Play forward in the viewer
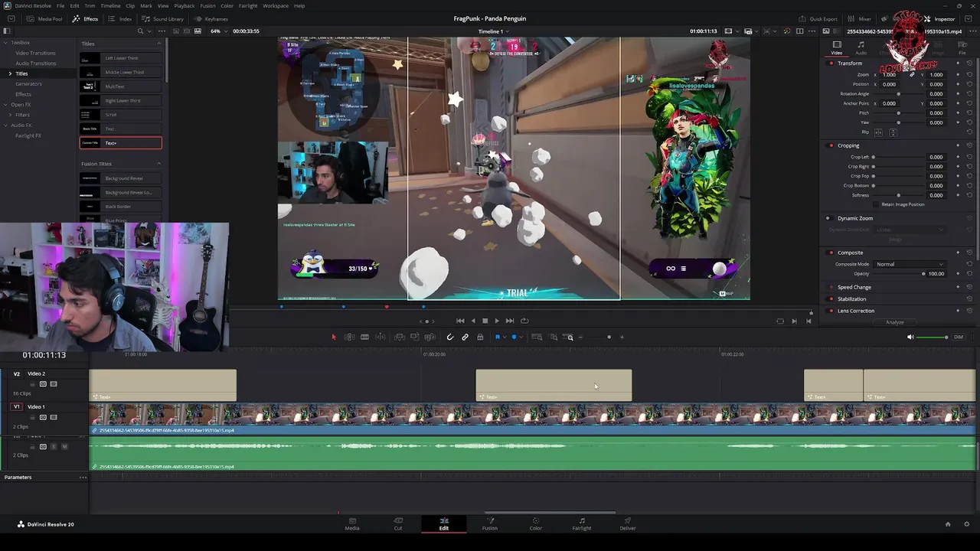 coord(497,321)
